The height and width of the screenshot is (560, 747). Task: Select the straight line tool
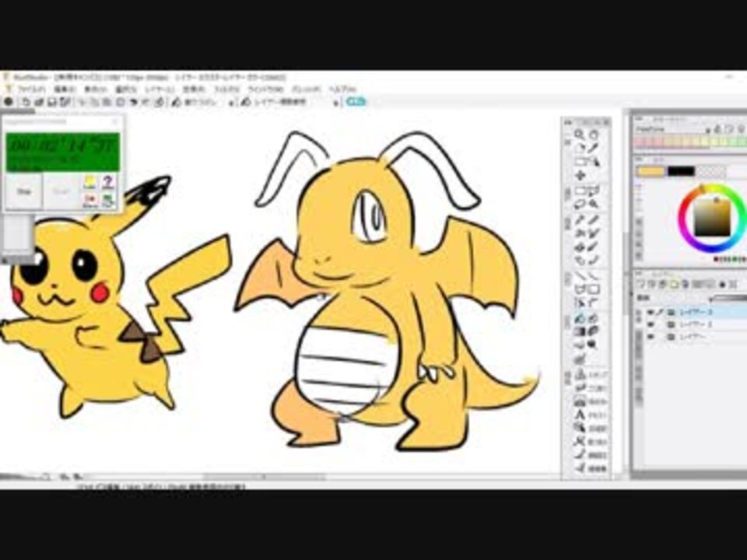tap(580, 275)
